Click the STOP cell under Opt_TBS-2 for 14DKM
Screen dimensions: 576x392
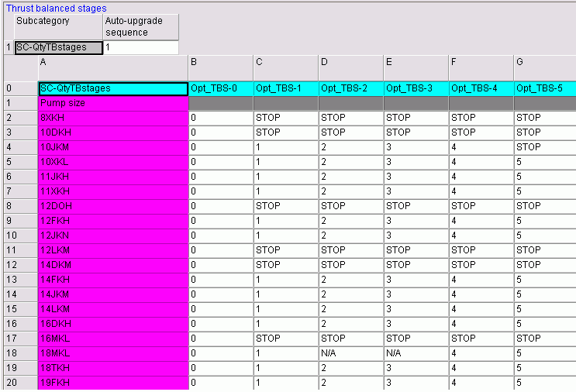pos(351,265)
